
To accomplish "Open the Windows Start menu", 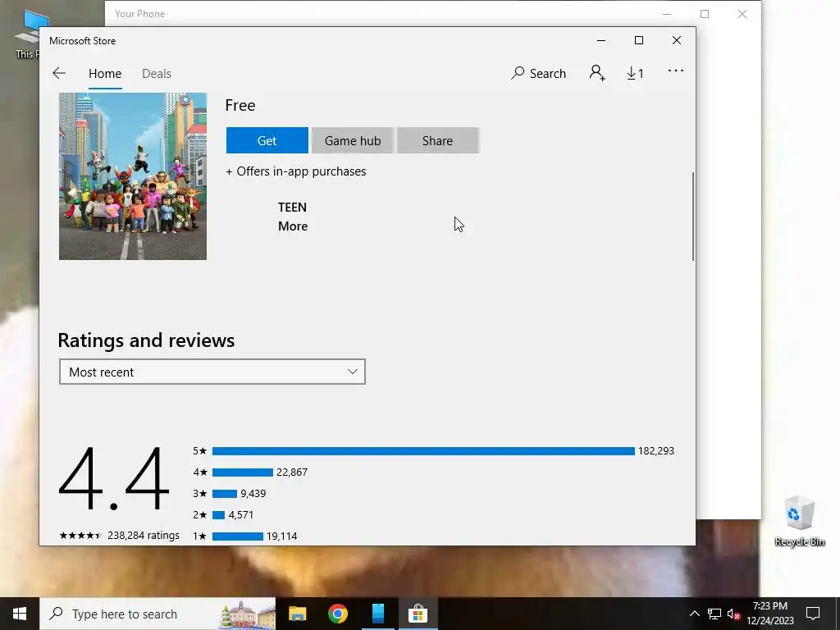I will pyautogui.click(x=20, y=614).
